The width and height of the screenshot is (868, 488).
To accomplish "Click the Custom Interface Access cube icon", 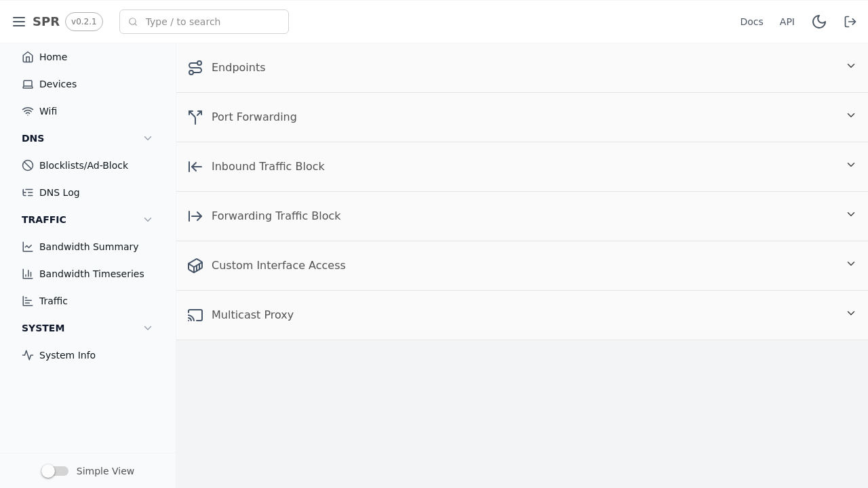I will tap(195, 266).
